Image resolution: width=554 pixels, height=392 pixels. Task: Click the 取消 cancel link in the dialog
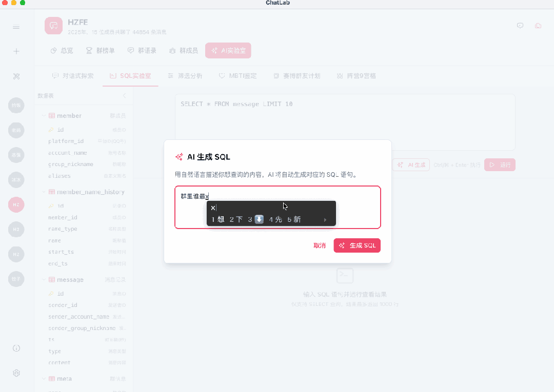[320, 245]
